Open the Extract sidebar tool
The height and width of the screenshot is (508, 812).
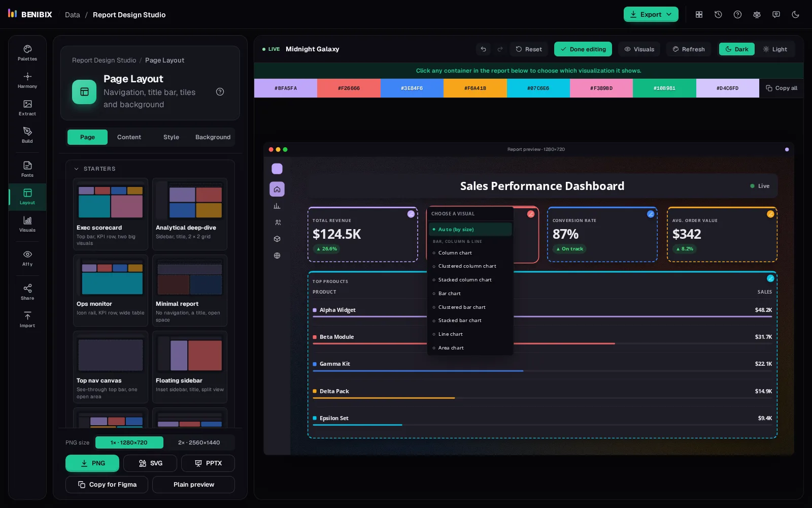tap(27, 107)
